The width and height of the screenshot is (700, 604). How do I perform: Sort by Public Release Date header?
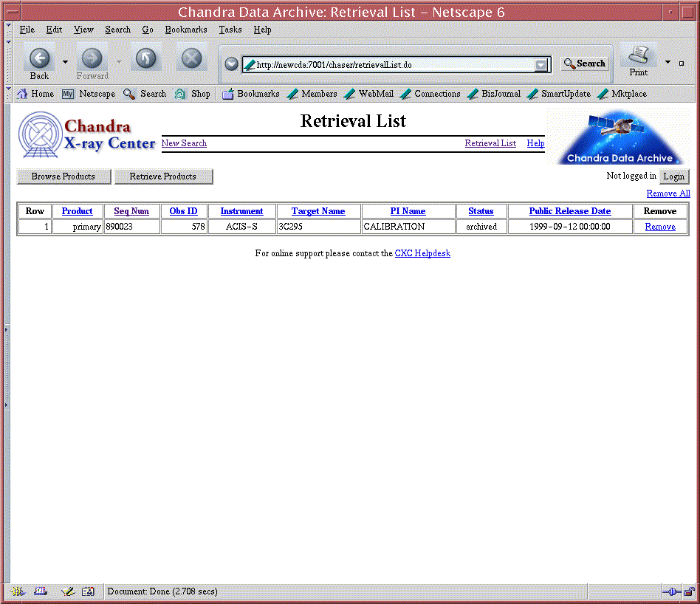coord(570,211)
